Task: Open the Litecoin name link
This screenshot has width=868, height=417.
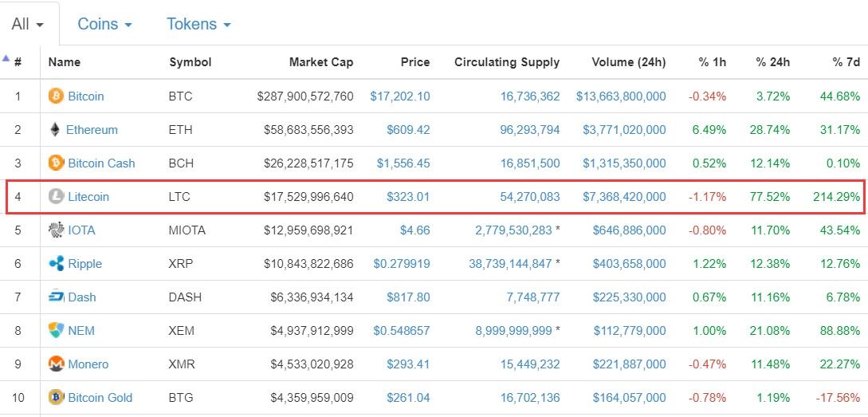Action: point(88,197)
